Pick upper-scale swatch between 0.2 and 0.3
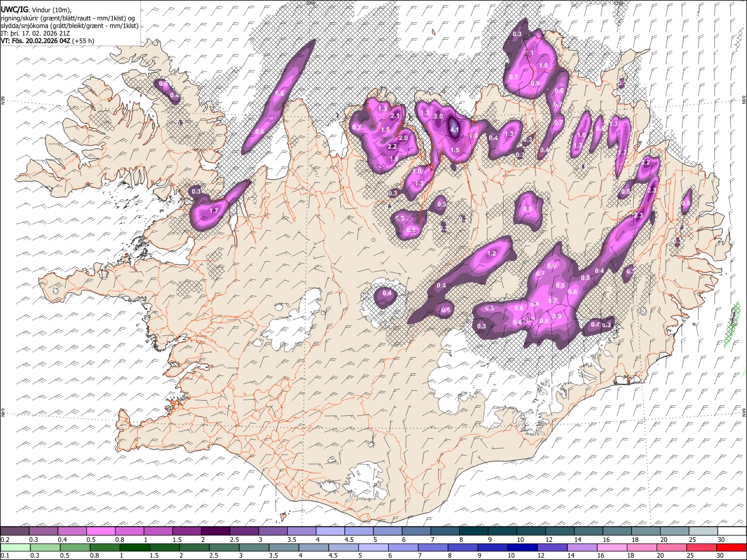The image size is (747, 560). click(x=15, y=531)
